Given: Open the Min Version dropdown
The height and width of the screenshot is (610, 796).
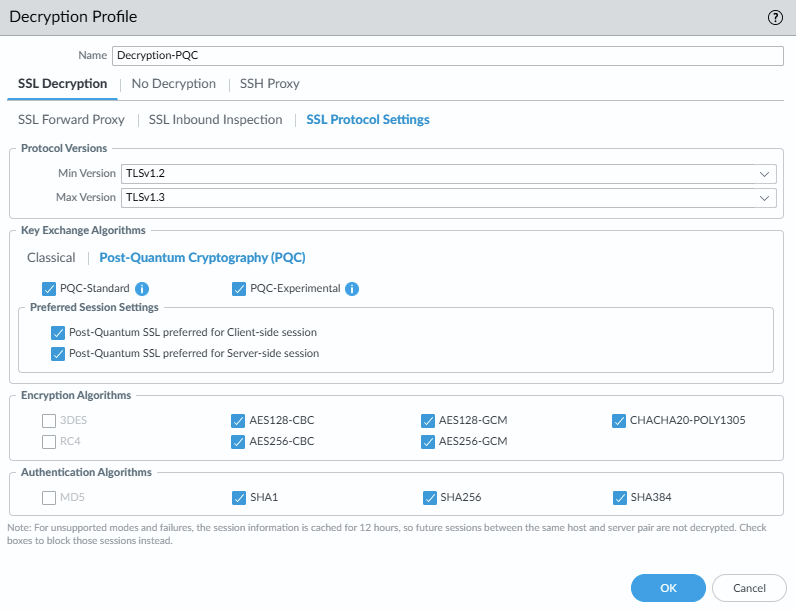Looking at the screenshot, I should click(448, 173).
